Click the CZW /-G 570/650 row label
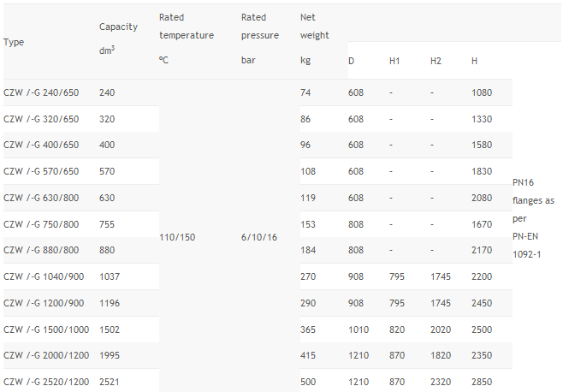569x392 pixels. [x=41, y=171]
